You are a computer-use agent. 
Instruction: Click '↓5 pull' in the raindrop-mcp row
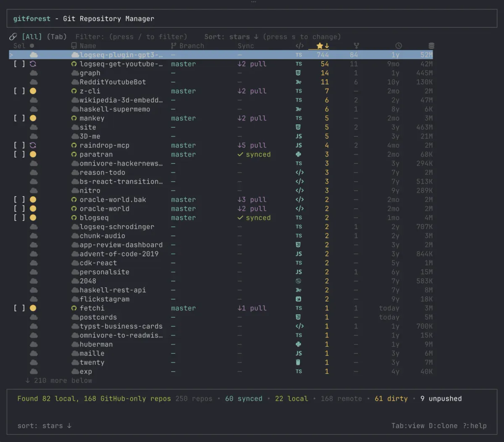(x=252, y=145)
